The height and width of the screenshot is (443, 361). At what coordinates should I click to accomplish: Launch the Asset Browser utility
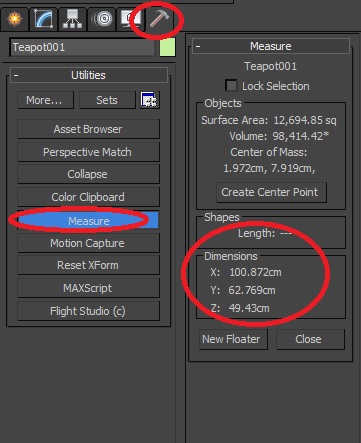coord(88,129)
